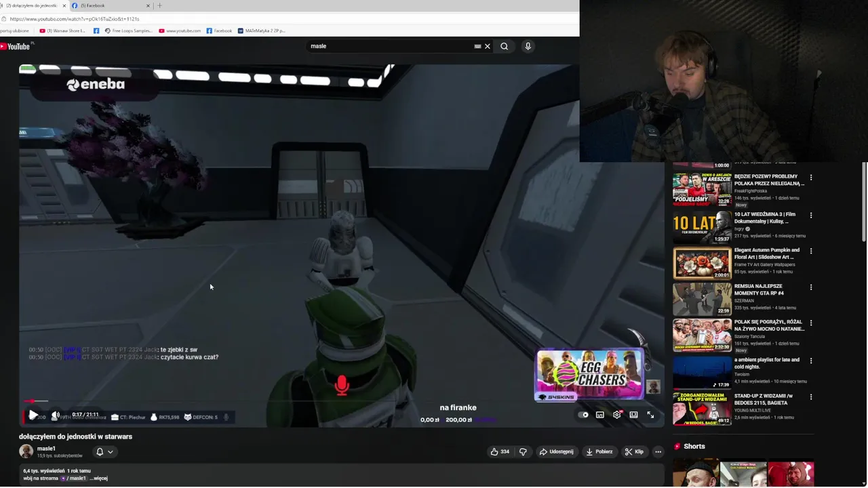The width and height of the screenshot is (868, 488).
Task: Open options for BĘDZIE POZEW video
Action: (x=810, y=178)
